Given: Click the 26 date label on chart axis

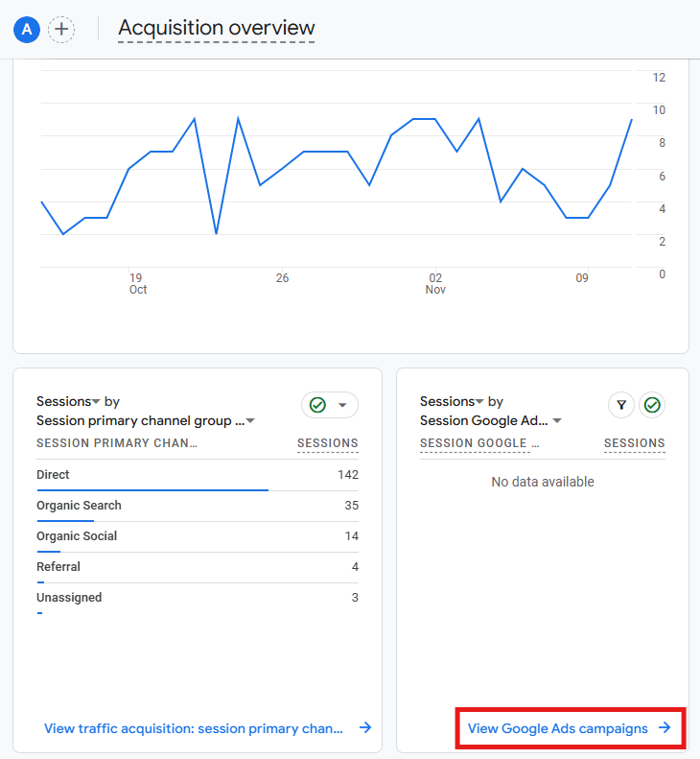Looking at the screenshot, I should tap(282, 278).
